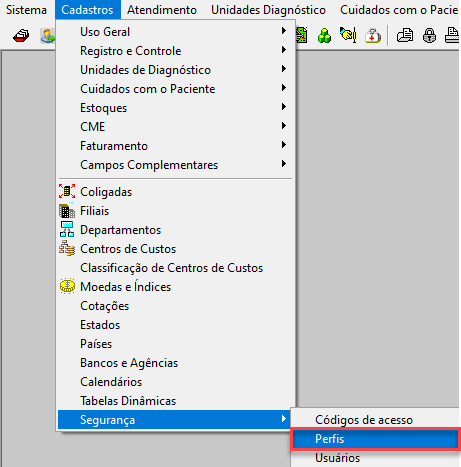461x467 pixels.
Task: Open the Faturamento menu entry
Action: pos(175,146)
